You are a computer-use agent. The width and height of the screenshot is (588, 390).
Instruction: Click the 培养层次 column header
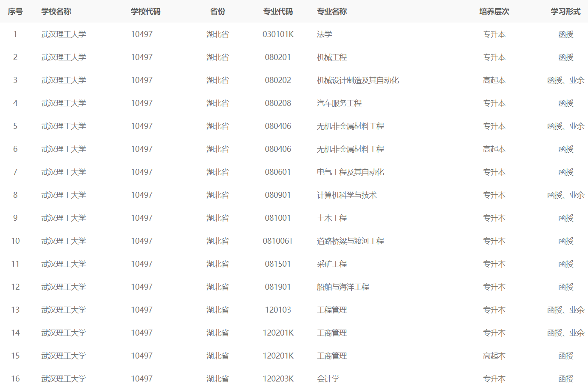pos(494,11)
